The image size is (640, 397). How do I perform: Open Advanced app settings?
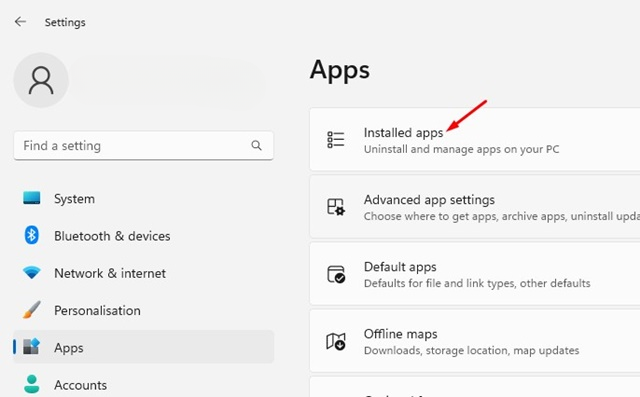click(x=475, y=206)
